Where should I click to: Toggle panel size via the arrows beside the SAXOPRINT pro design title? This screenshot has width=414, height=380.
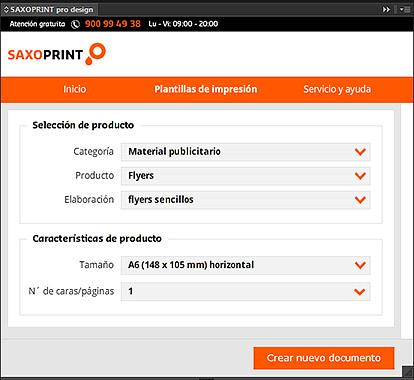pos(6,10)
